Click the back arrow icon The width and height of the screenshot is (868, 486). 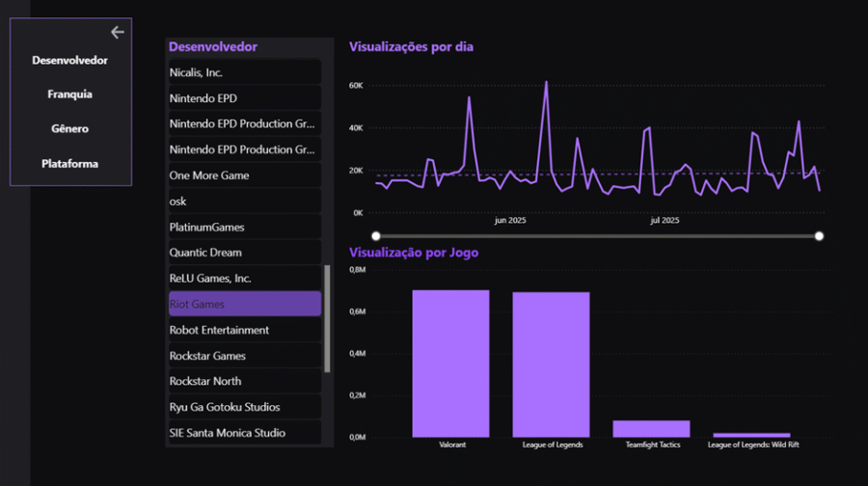tap(118, 33)
